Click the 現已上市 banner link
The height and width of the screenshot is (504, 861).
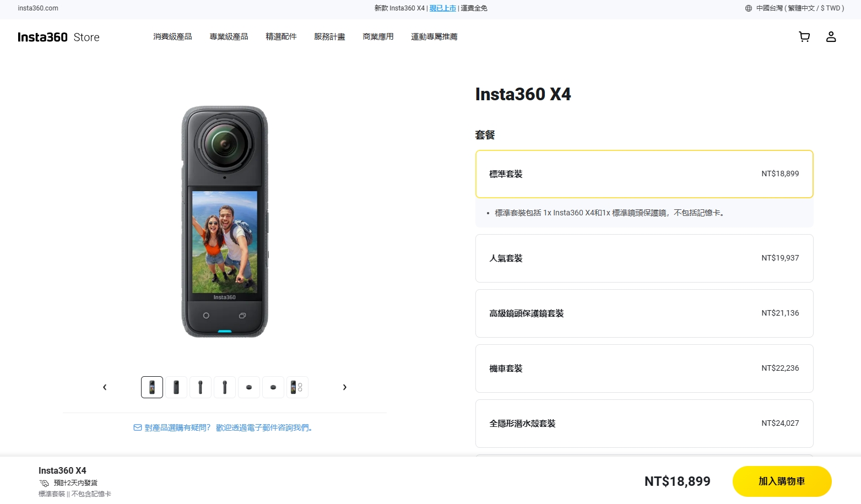point(443,8)
